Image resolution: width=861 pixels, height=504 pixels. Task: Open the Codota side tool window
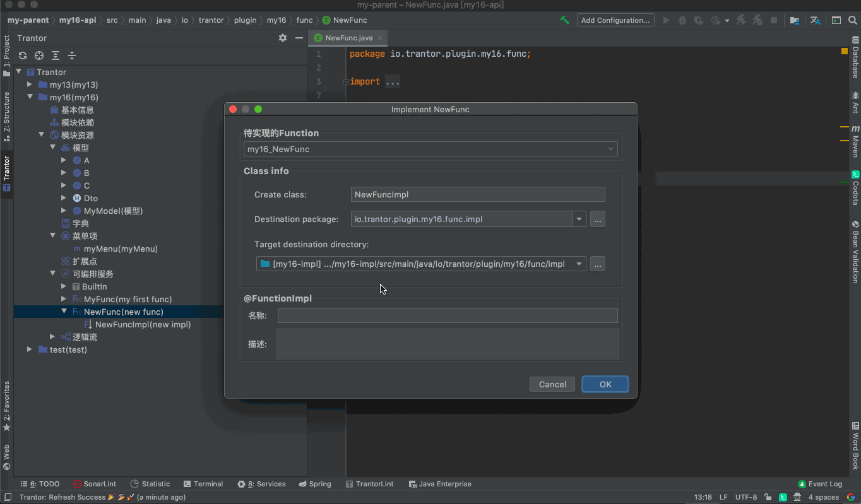pyautogui.click(x=855, y=188)
